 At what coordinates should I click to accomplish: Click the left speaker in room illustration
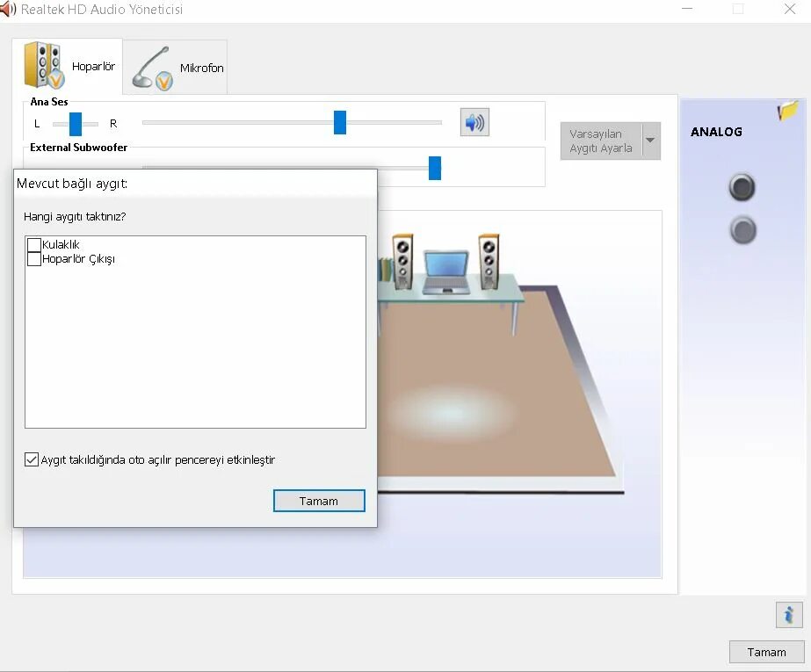pos(403,261)
